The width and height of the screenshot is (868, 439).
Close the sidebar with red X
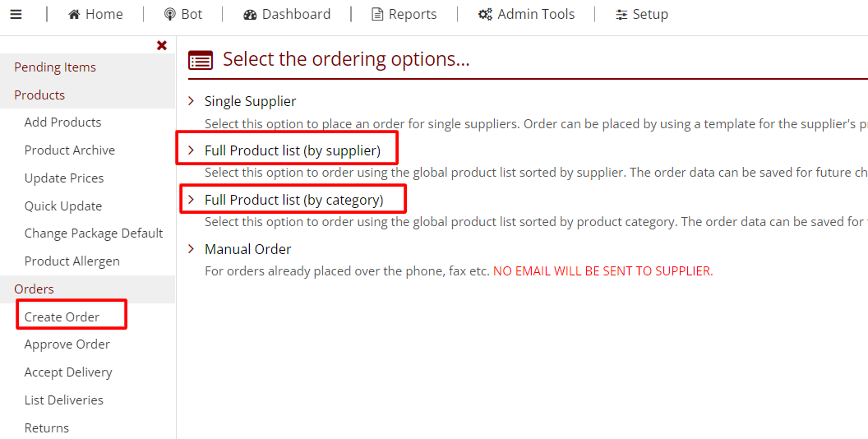(x=162, y=46)
